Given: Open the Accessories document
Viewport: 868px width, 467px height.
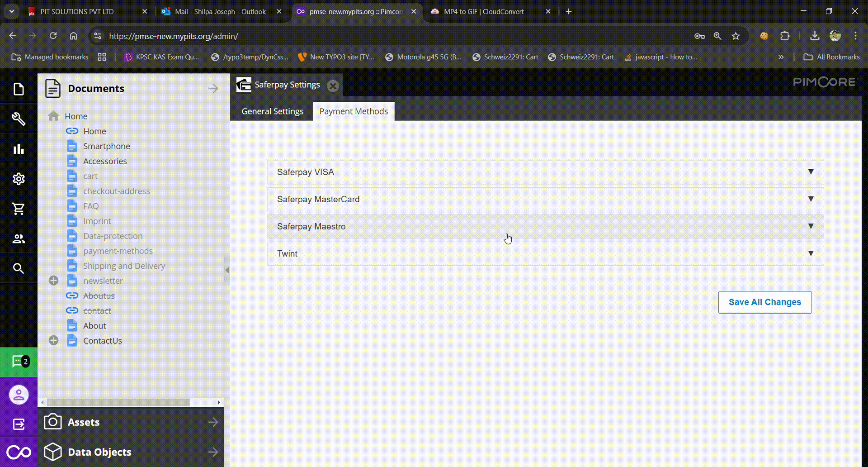Looking at the screenshot, I should (x=105, y=161).
